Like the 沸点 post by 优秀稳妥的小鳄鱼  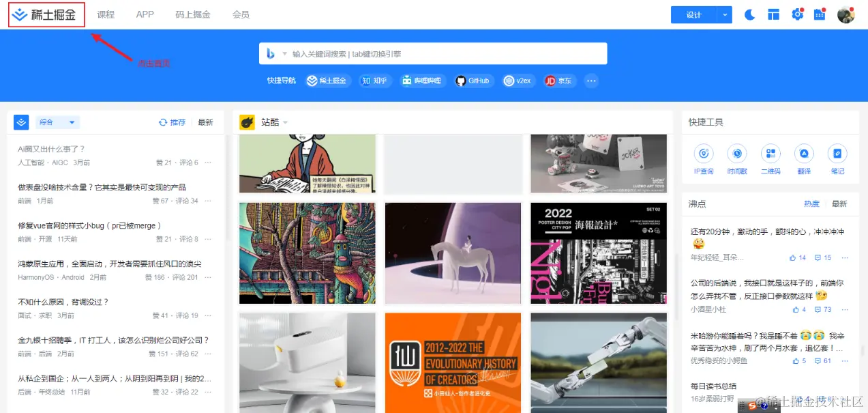tap(799, 360)
